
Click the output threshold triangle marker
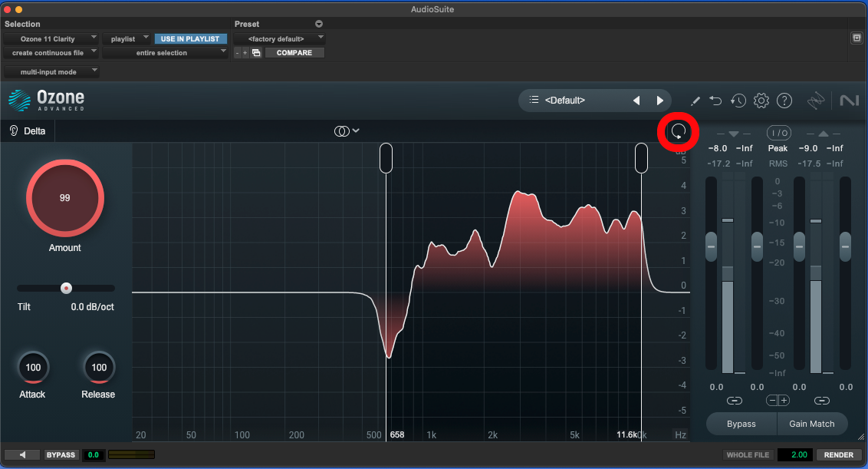pyautogui.click(x=824, y=134)
